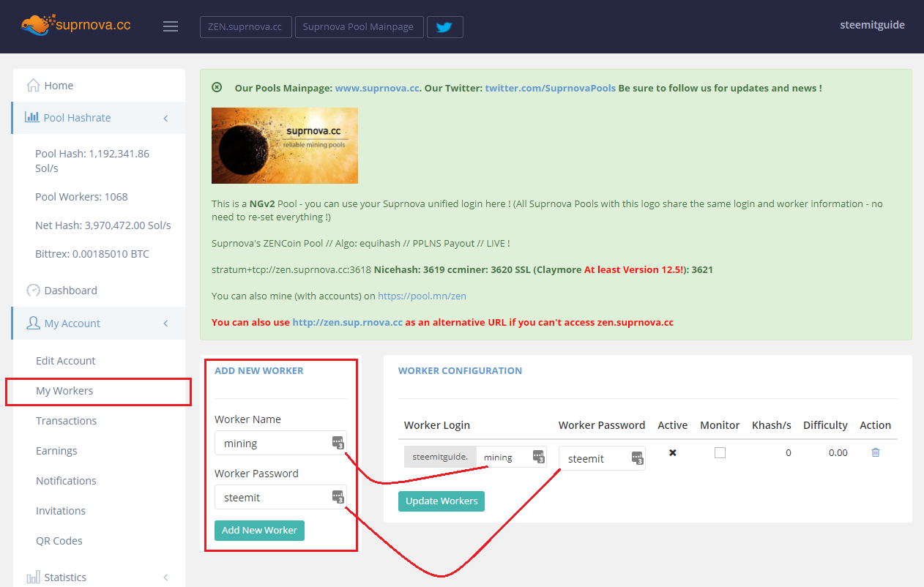
Task: Click password manager icon in mining login field
Action: 538,457
